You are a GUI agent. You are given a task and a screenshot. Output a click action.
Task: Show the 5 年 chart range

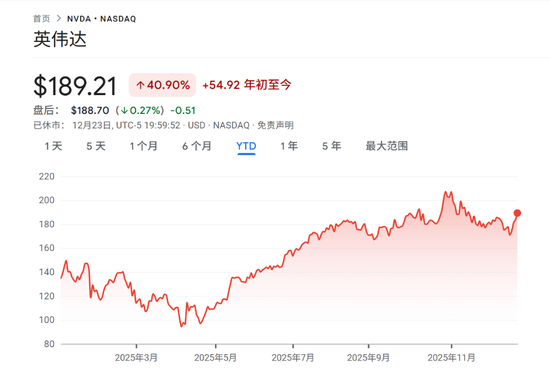(332, 146)
